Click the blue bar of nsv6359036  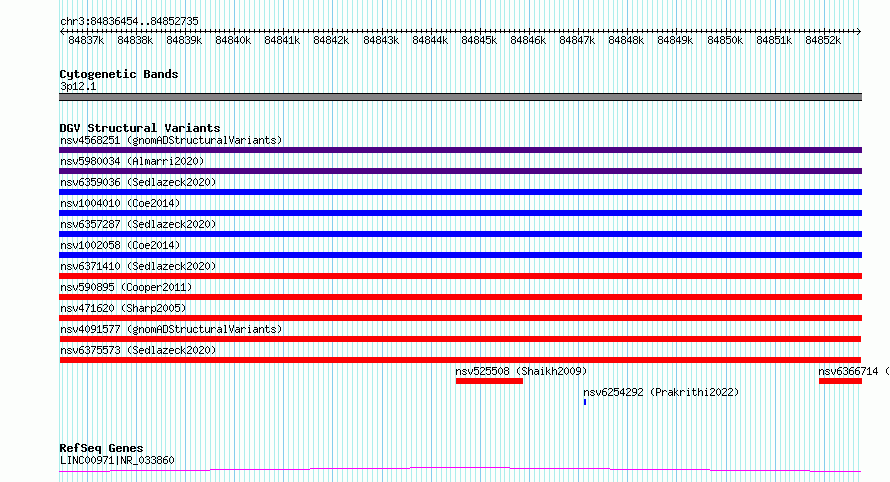pos(460,192)
